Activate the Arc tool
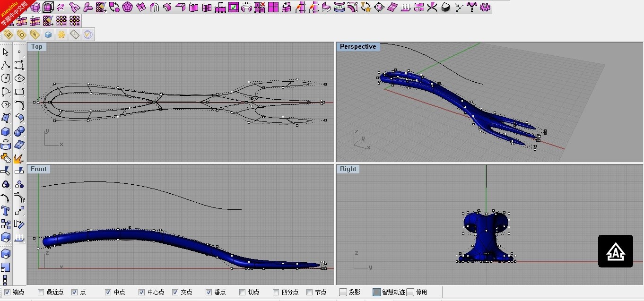644x301 pixels. tap(6, 92)
